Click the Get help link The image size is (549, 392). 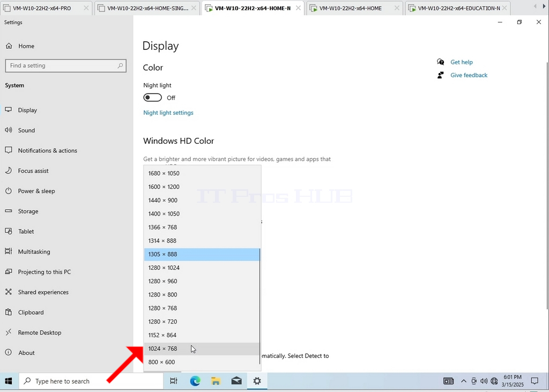pos(462,62)
